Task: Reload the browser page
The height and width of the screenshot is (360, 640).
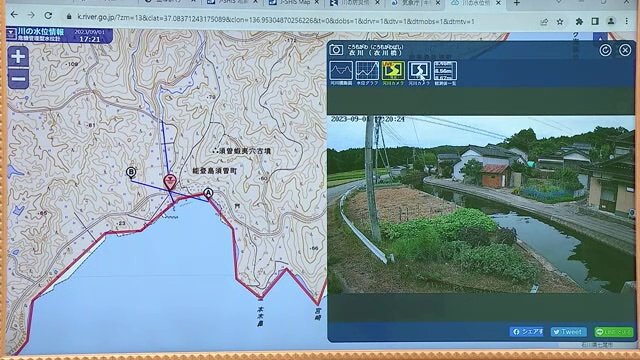Action: (48, 16)
